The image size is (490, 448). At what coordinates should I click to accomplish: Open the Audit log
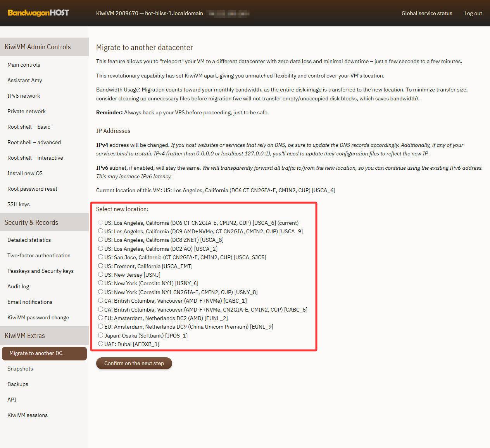(x=18, y=286)
